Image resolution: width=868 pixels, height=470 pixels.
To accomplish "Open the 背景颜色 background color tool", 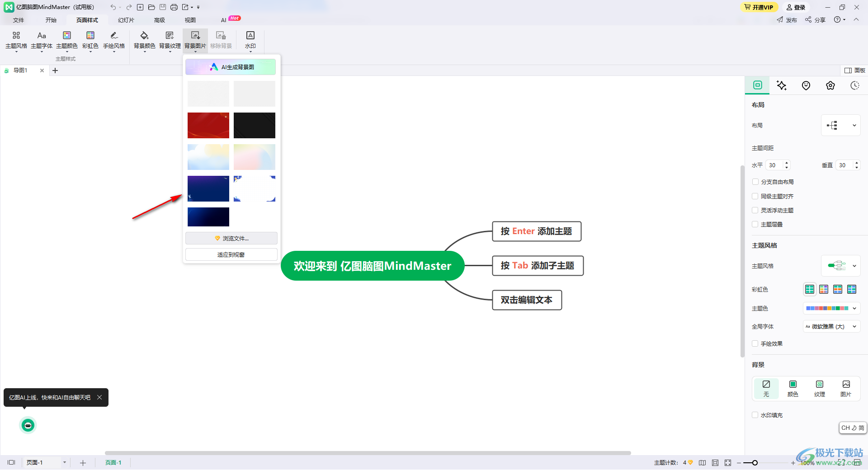I will tap(145, 41).
